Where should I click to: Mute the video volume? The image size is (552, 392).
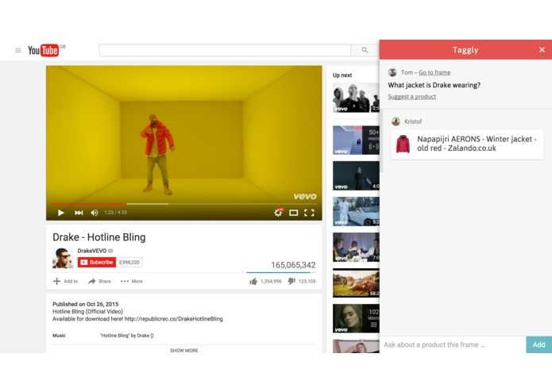(95, 213)
